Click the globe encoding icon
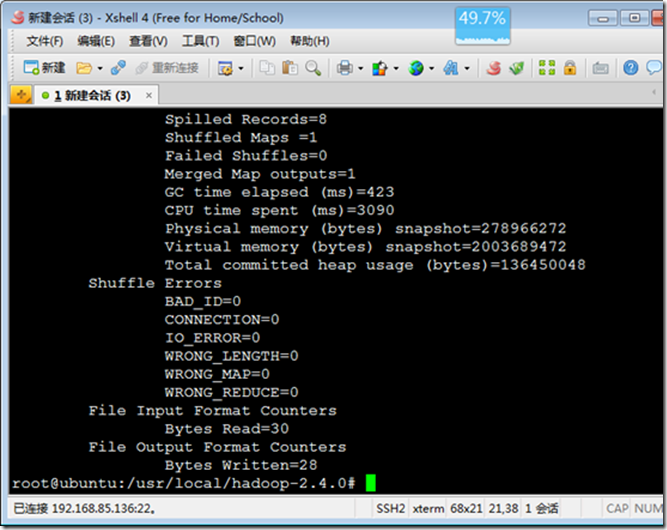Screen dimensions: 667x530 tap(416, 68)
